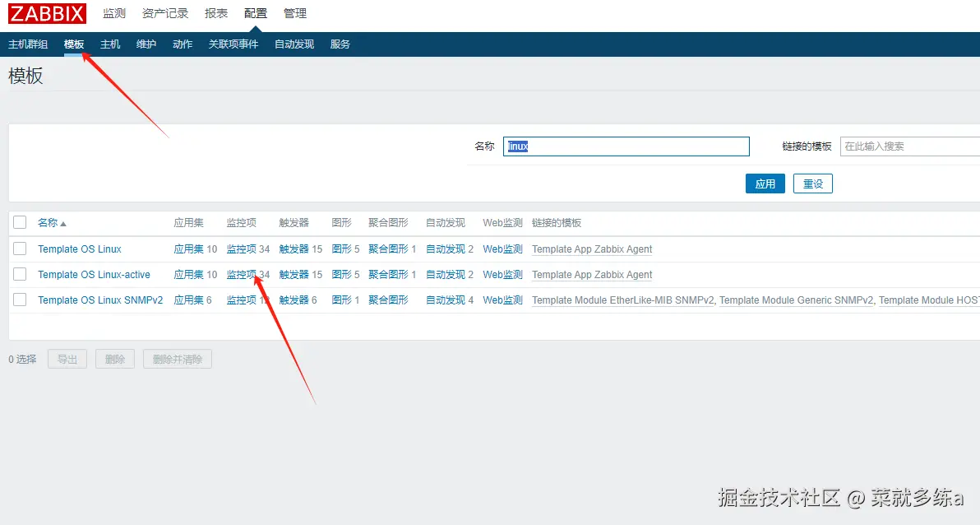Check the Template OS Linux SNMPv2 row checkbox
The width and height of the screenshot is (980, 525).
click(x=20, y=300)
